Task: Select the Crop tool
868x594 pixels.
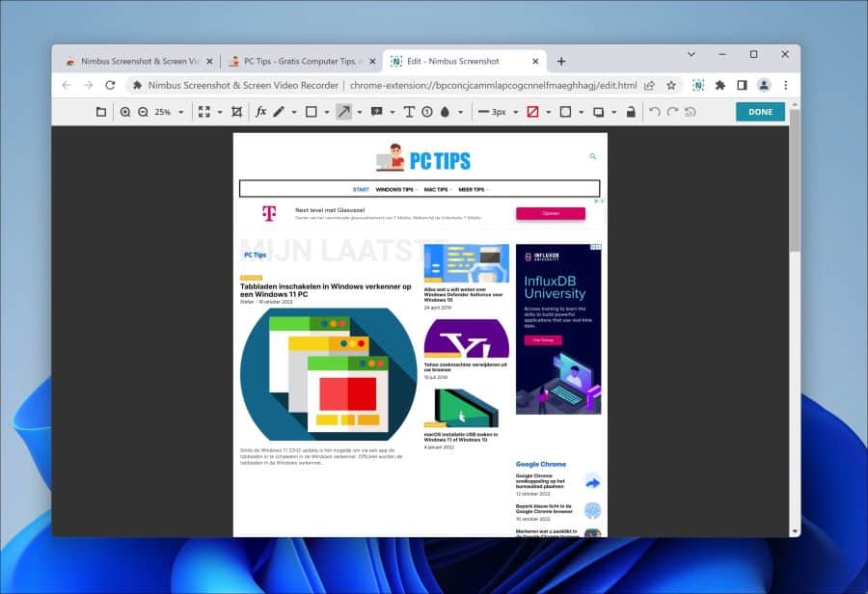Action: pos(236,112)
